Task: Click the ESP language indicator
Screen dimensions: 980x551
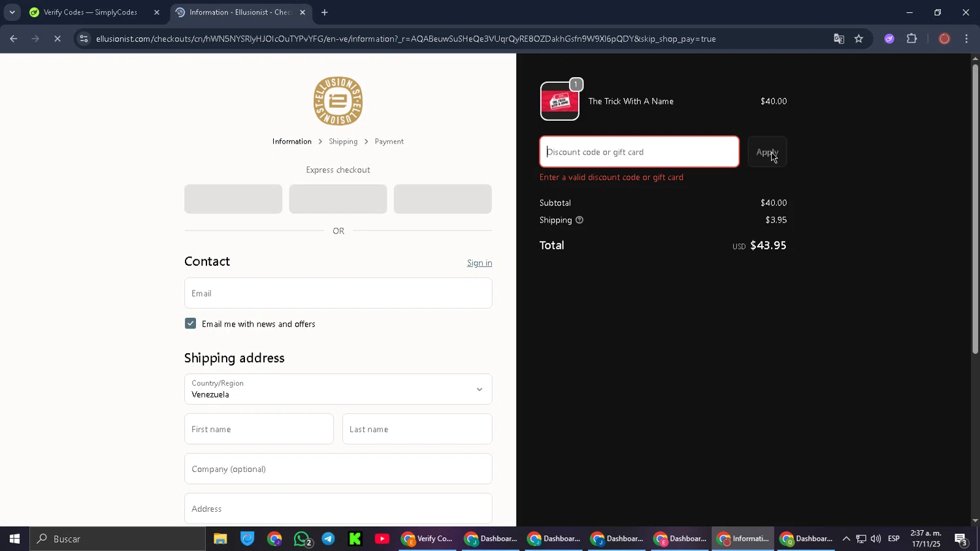Action: [894, 539]
